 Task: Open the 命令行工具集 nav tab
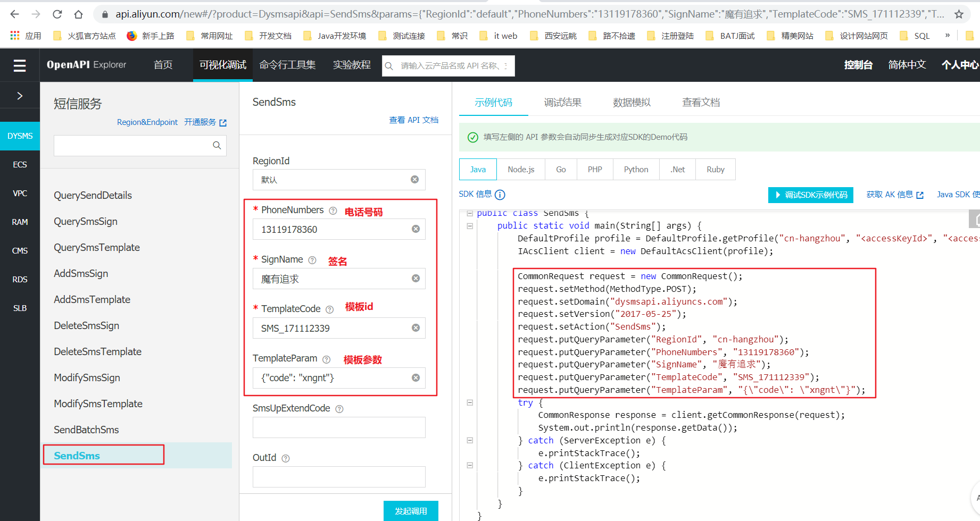click(x=288, y=65)
